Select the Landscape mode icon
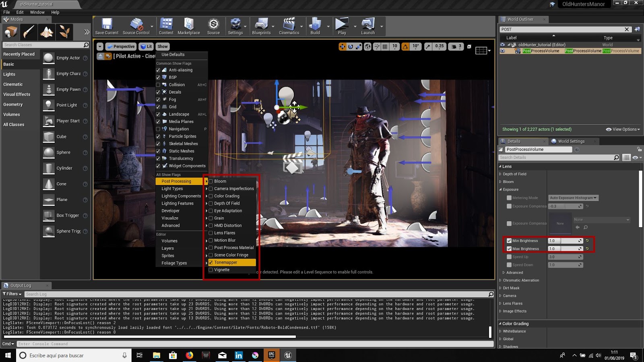 click(46, 32)
